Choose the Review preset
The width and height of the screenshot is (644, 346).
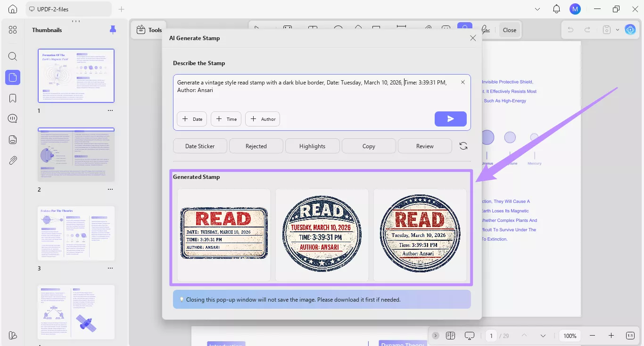(425, 146)
